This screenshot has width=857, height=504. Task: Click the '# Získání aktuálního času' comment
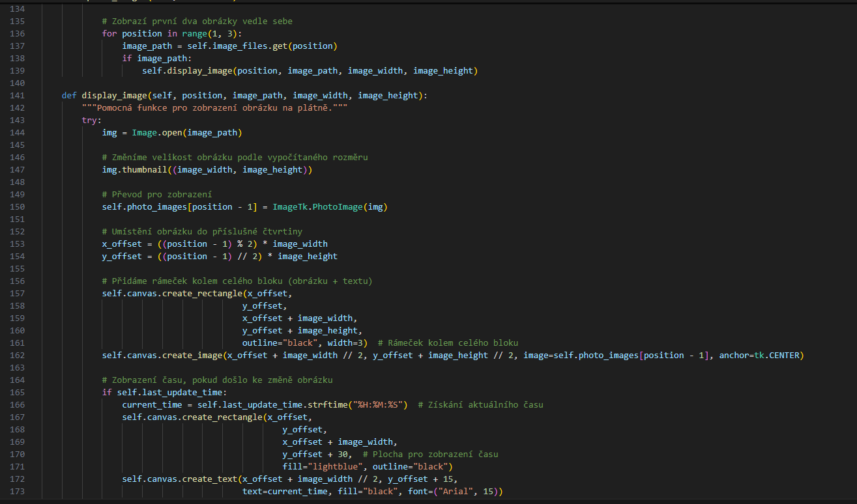click(480, 405)
